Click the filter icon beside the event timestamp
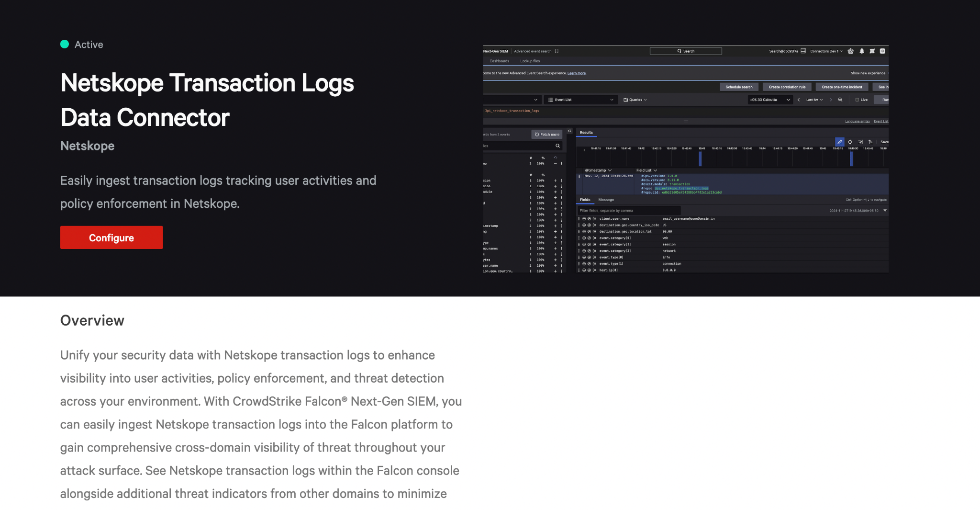Screen dimensions: 980x510 point(884,211)
